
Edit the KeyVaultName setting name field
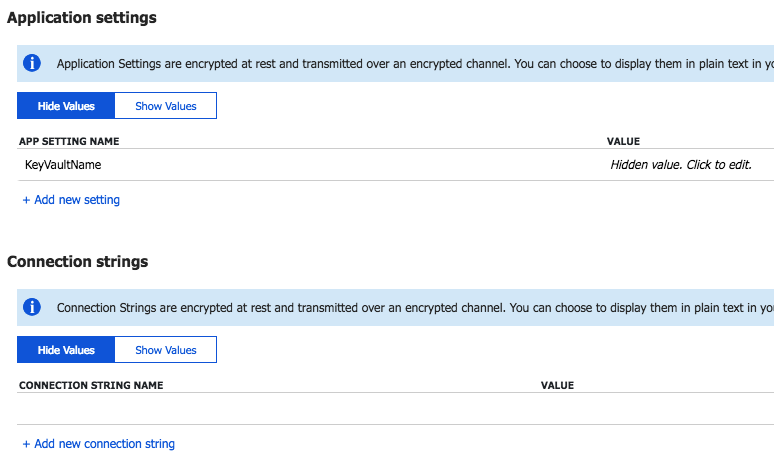pos(63,164)
